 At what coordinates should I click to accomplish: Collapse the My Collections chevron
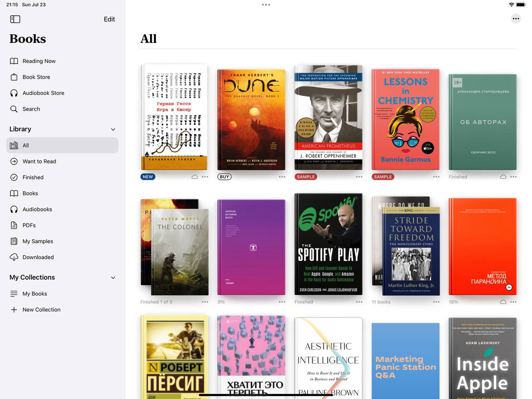(x=113, y=278)
